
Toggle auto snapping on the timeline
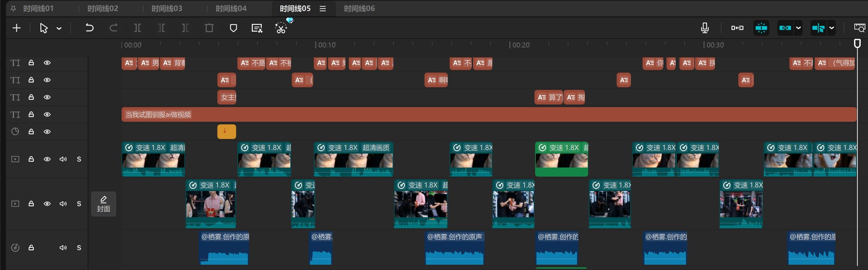[x=761, y=28]
